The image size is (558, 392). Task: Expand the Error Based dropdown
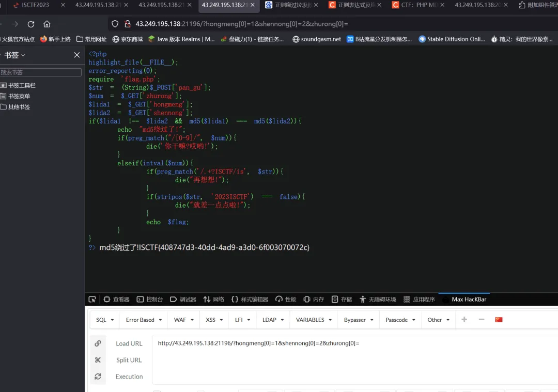(144, 320)
